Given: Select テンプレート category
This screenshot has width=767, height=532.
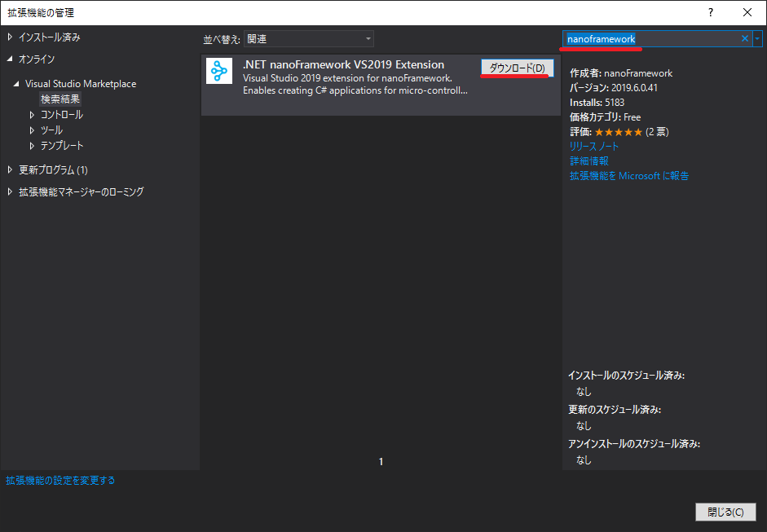Looking at the screenshot, I should (x=62, y=146).
